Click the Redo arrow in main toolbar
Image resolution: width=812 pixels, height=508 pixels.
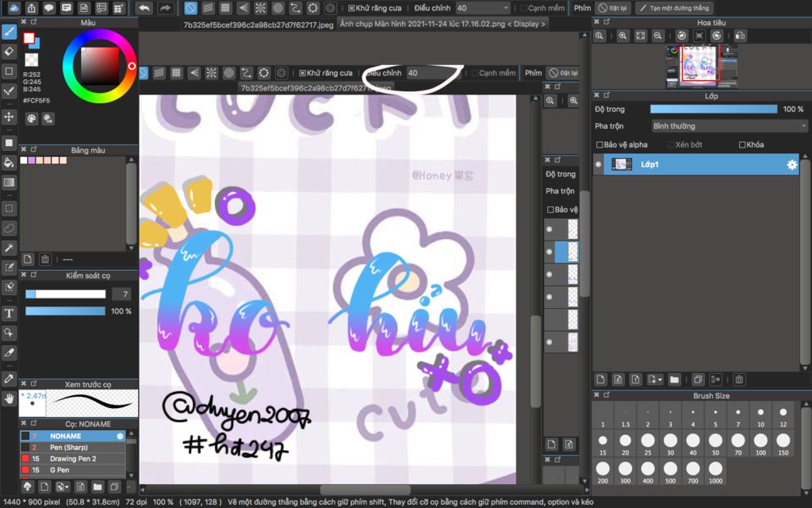point(165,8)
